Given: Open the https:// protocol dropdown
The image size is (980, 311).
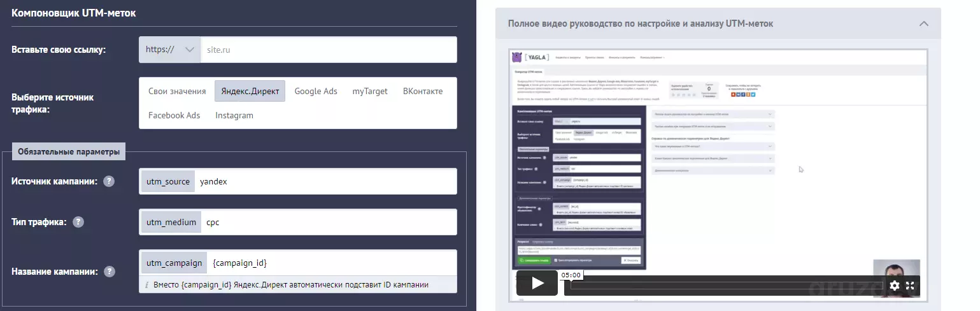Looking at the screenshot, I should pyautogui.click(x=169, y=50).
